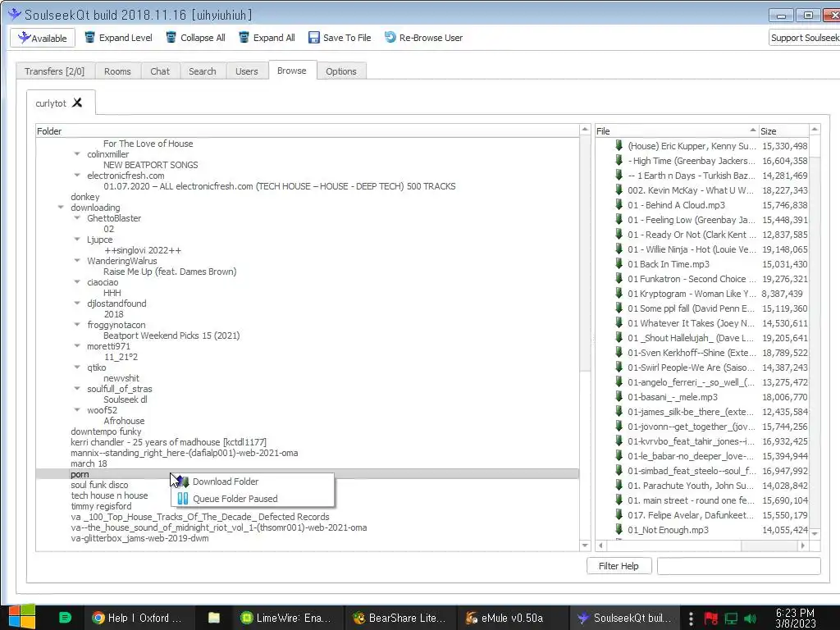
Task: Click the Expand Level toolbar icon
Action: pos(90,38)
